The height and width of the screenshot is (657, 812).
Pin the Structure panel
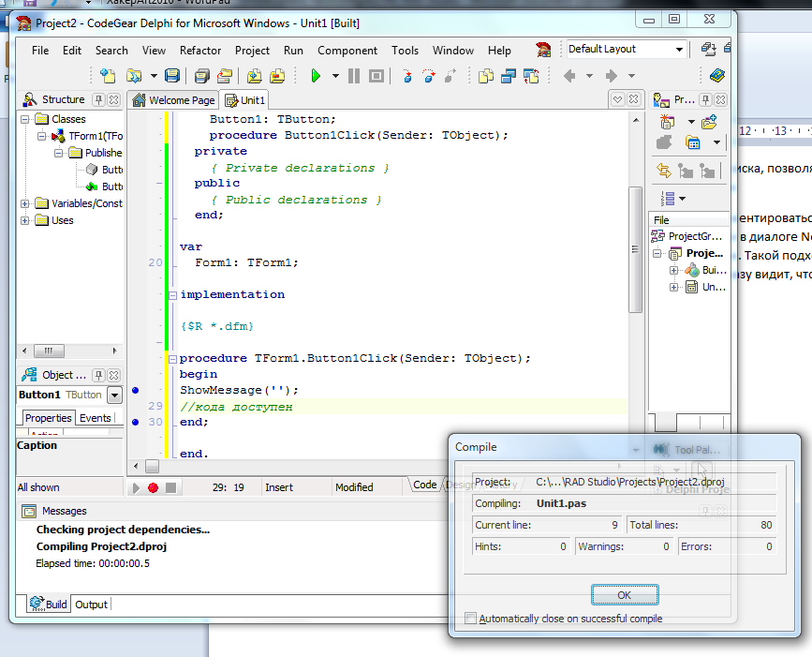(x=99, y=99)
